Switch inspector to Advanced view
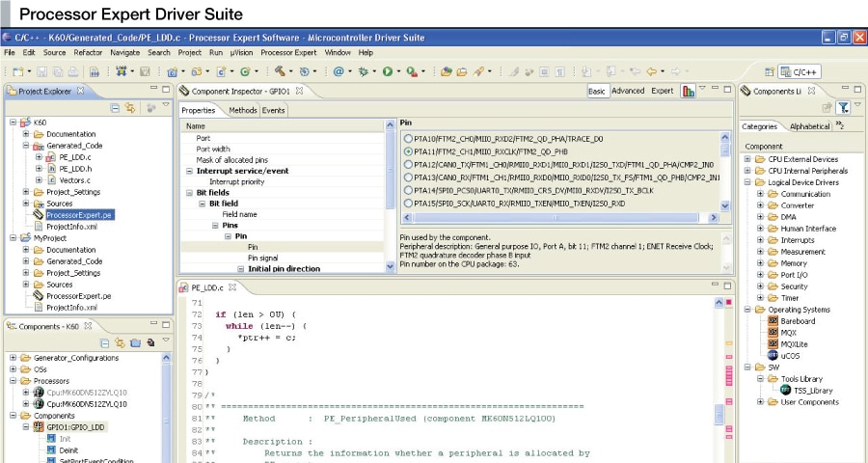Viewport: 868px width, 463px height. point(628,91)
